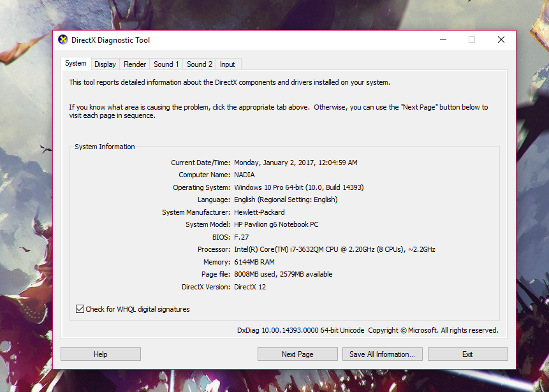The image size is (549, 392).
Task: Click the Windows 10 Pro 64-bit value
Action: pos(268,187)
